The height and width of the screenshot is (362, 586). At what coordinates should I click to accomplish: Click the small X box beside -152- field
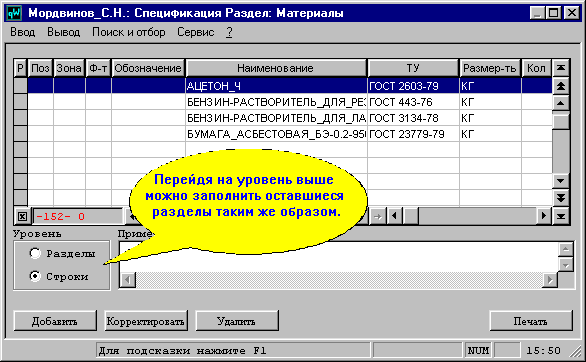click(x=22, y=216)
